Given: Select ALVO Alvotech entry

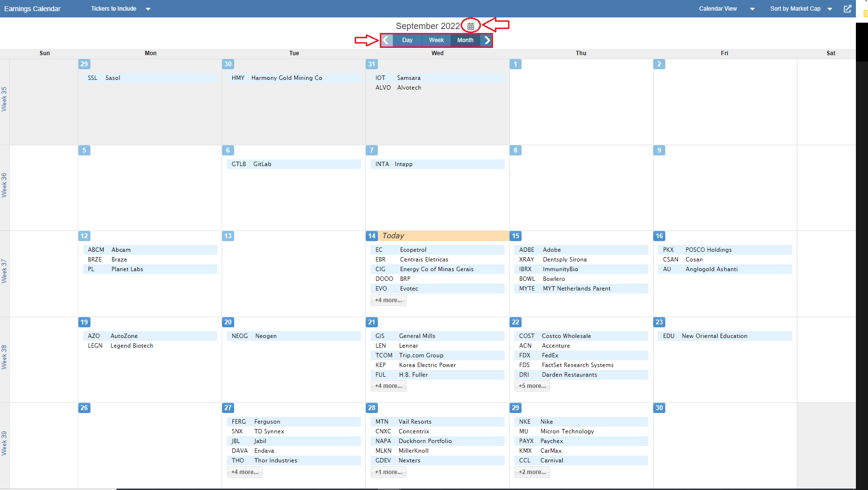Looking at the screenshot, I should click(437, 88).
